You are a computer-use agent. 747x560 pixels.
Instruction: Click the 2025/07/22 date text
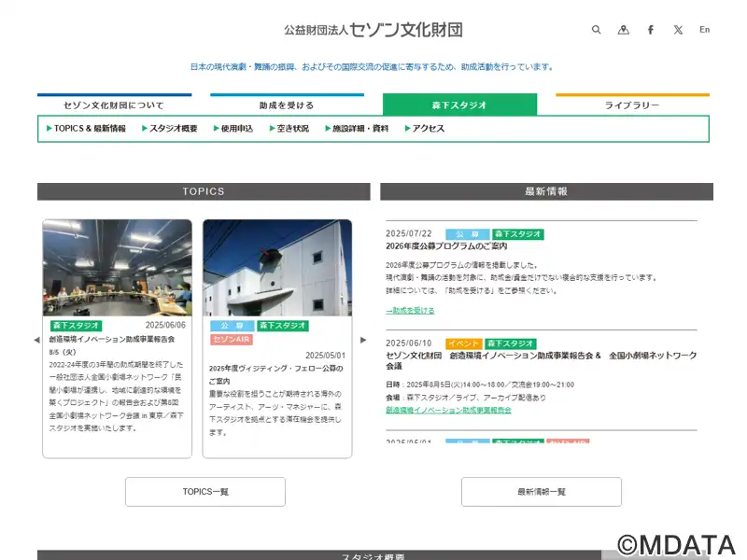(409, 234)
